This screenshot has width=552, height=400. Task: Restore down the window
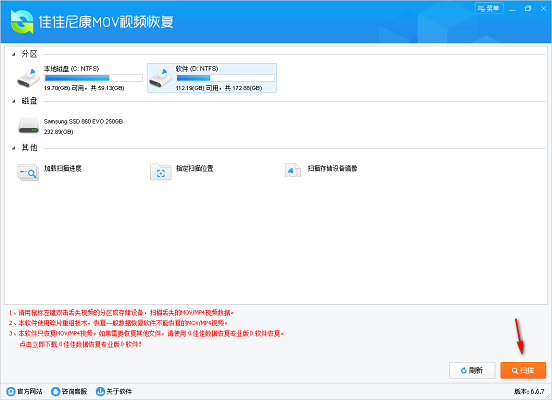[x=528, y=9]
